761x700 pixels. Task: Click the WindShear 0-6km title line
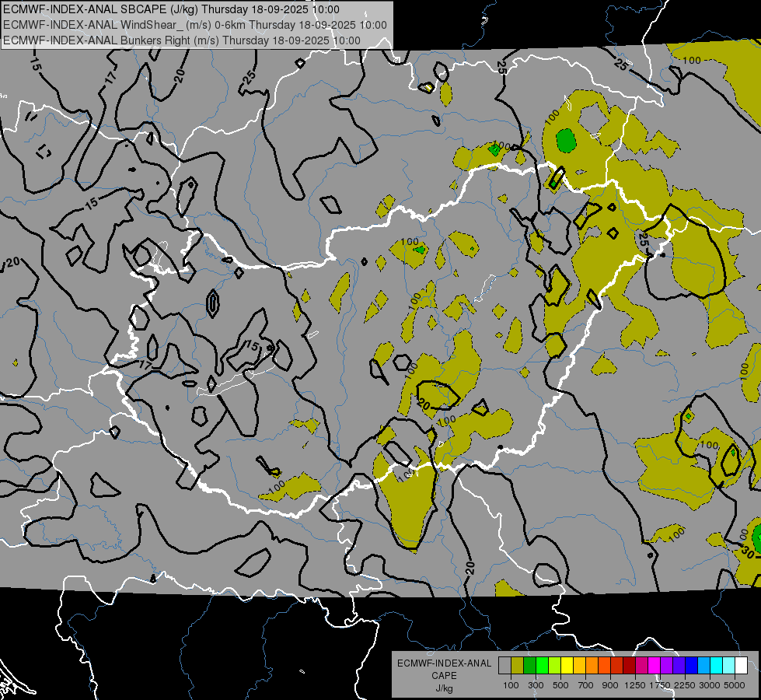[x=194, y=25]
